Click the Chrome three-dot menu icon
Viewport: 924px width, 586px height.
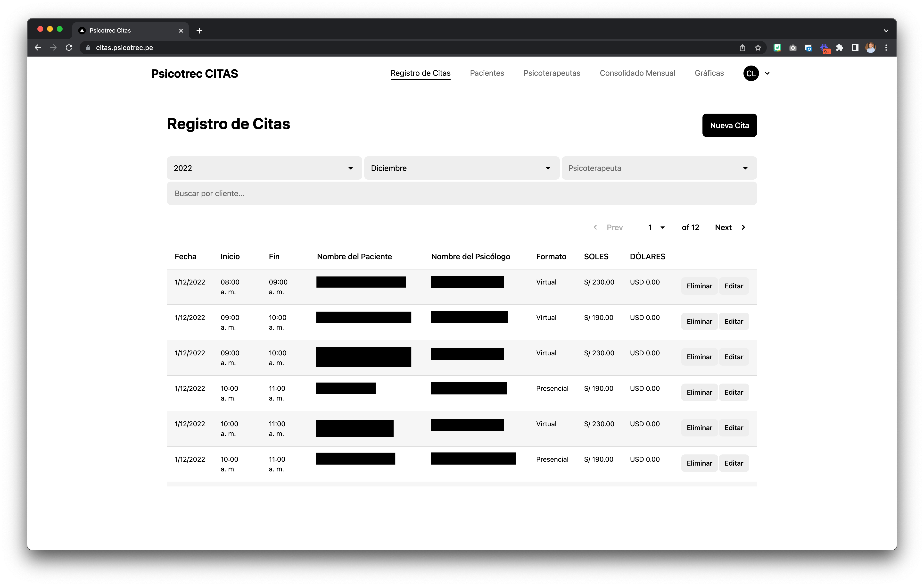coord(886,48)
